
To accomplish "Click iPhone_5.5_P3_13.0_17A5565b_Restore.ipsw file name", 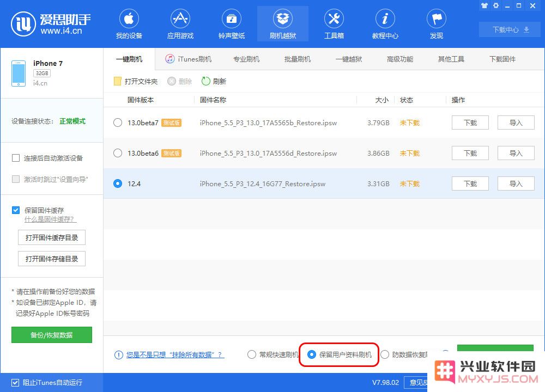I will (x=268, y=122).
